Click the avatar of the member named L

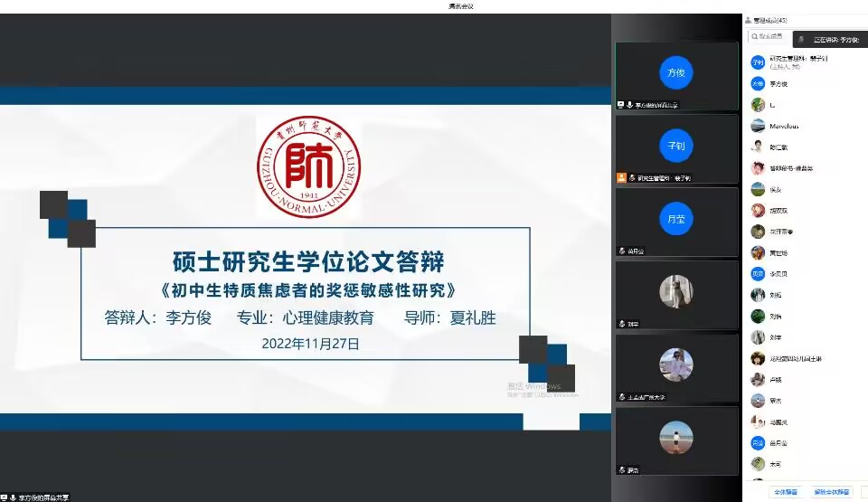(758, 105)
